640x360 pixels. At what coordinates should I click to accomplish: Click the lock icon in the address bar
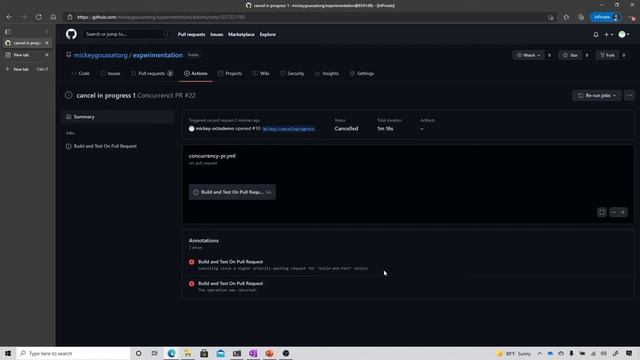(70, 17)
